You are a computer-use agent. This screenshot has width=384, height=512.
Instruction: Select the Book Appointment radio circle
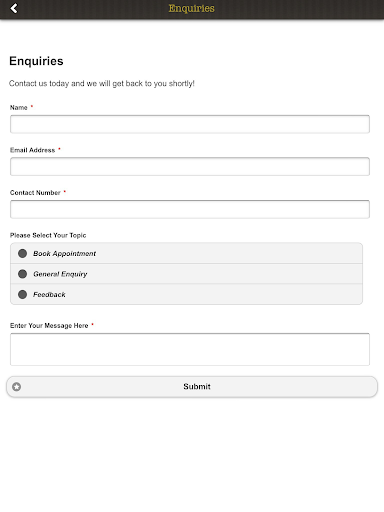(22, 253)
